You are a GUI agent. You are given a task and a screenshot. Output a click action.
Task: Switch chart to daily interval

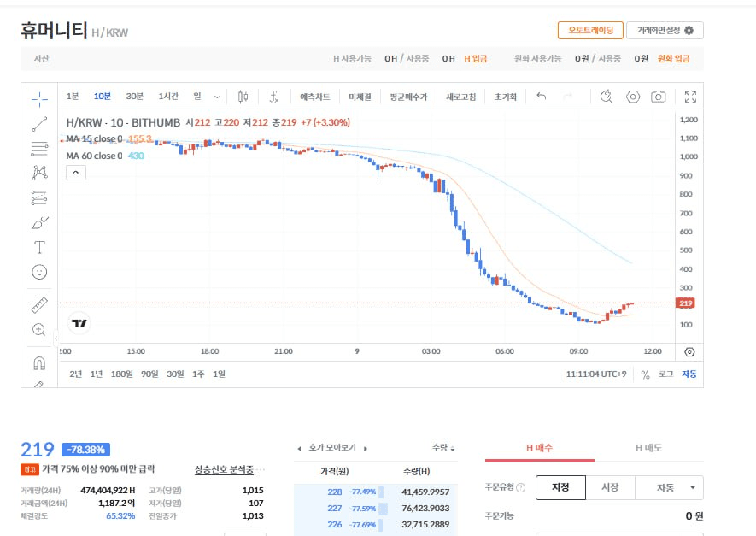coord(197,97)
